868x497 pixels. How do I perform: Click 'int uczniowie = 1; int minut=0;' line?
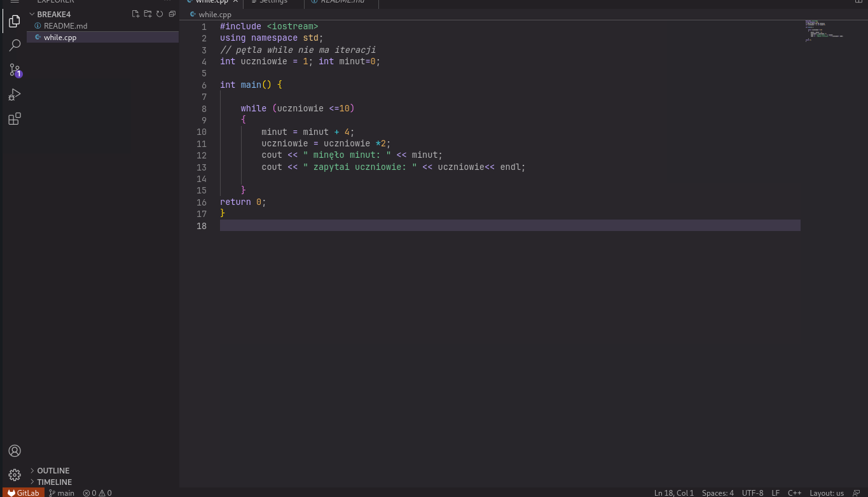click(300, 61)
